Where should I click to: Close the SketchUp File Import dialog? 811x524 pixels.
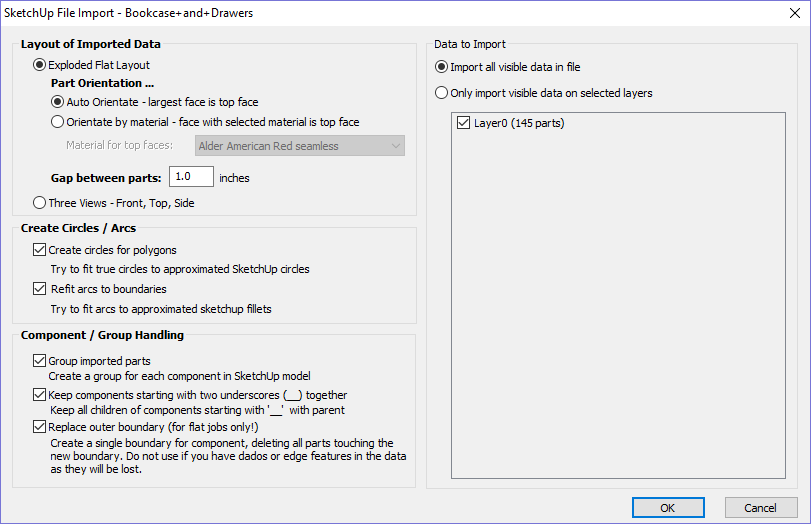pos(795,13)
